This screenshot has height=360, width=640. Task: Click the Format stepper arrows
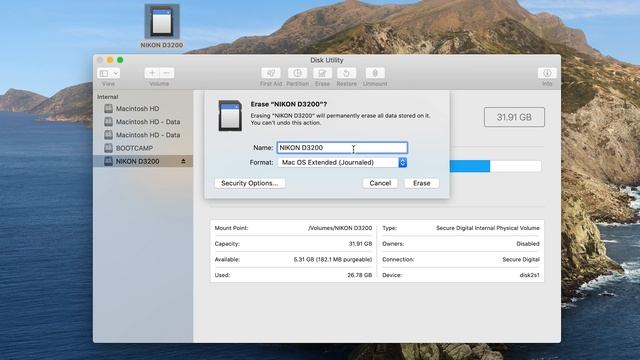click(402, 162)
